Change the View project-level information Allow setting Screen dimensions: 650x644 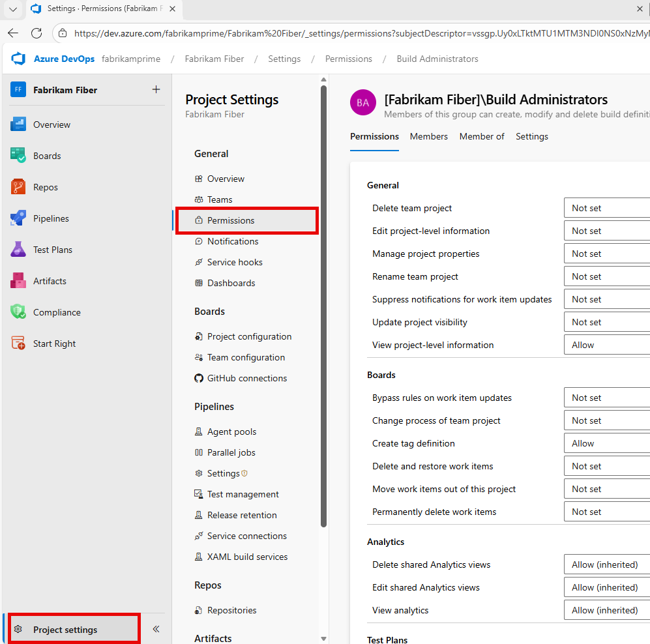click(x=606, y=344)
